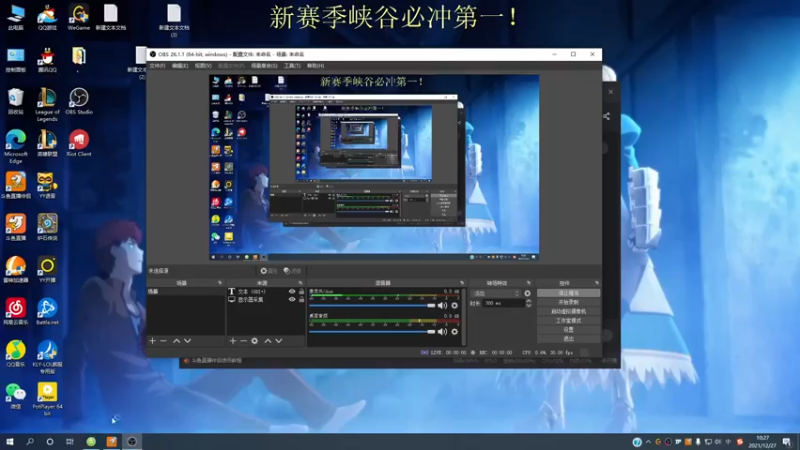Viewport: 800px width, 450px height.
Task: Toggle visibility of 显示器采集 source
Action: click(x=292, y=299)
